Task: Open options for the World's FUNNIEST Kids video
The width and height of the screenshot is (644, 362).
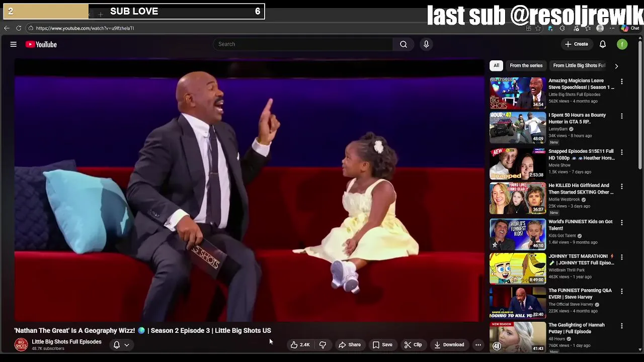Action: pyautogui.click(x=622, y=222)
